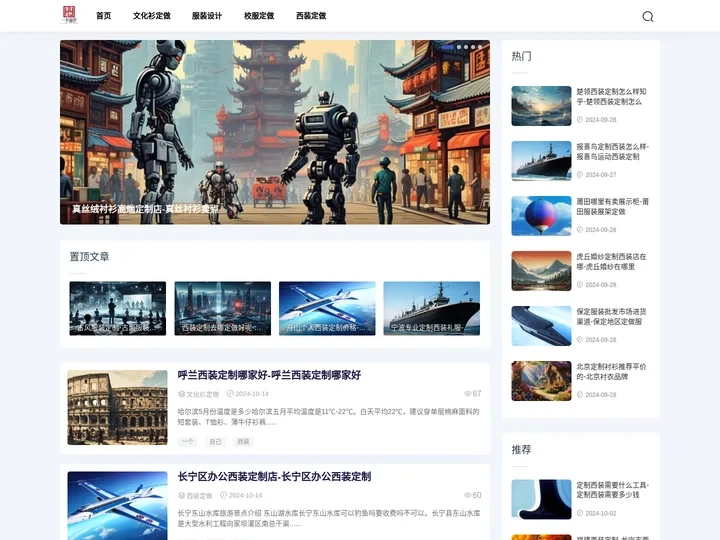This screenshot has height=540, width=720.
Task: Click the warship thumbnail in 热门 list
Action: [541, 161]
